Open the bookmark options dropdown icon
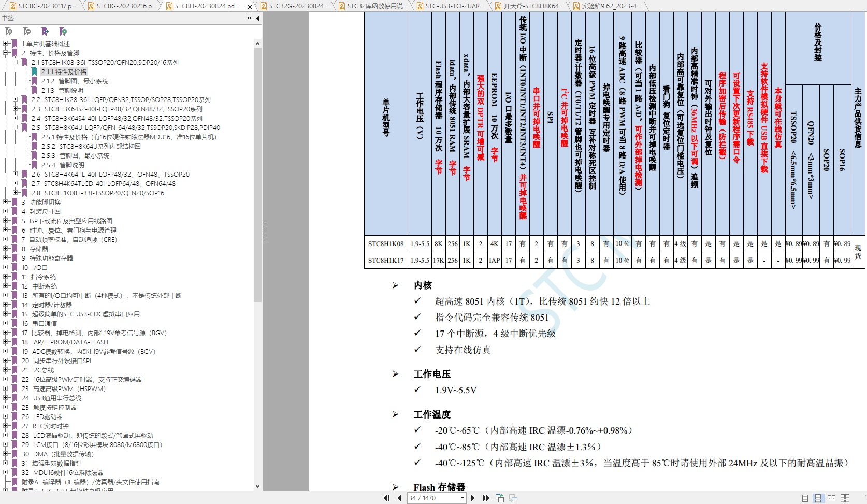The image size is (867, 504). [63, 32]
